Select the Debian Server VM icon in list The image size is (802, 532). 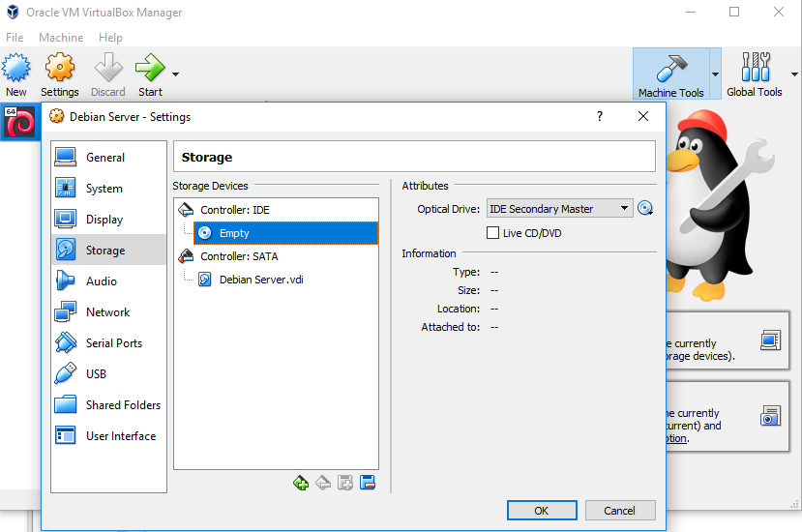click(x=19, y=122)
